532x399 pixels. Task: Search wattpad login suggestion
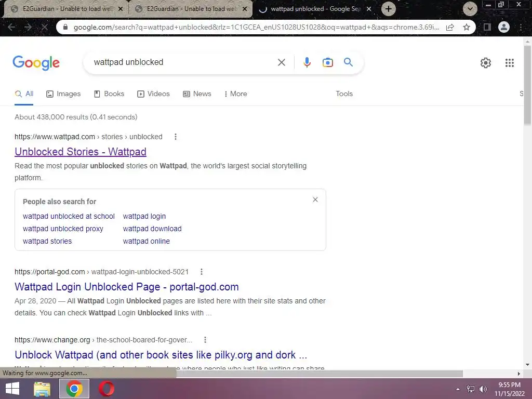pos(144,216)
